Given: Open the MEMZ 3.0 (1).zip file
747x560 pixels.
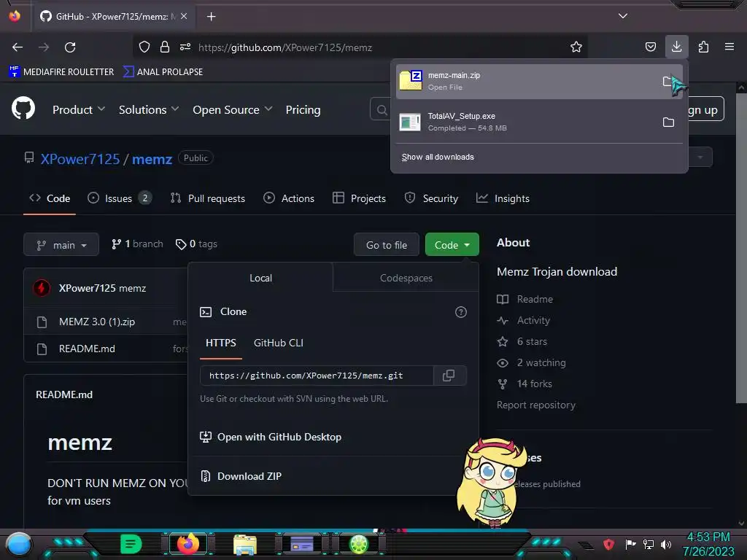Looking at the screenshot, I should [x=97, y=322].
